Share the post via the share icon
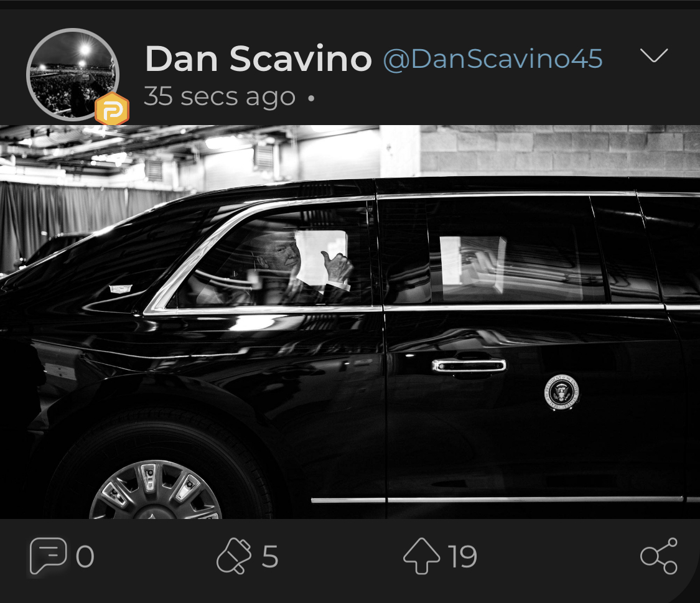Image resolution: width=700 pixels, height=603 pixels. click(x=659, y=556)
